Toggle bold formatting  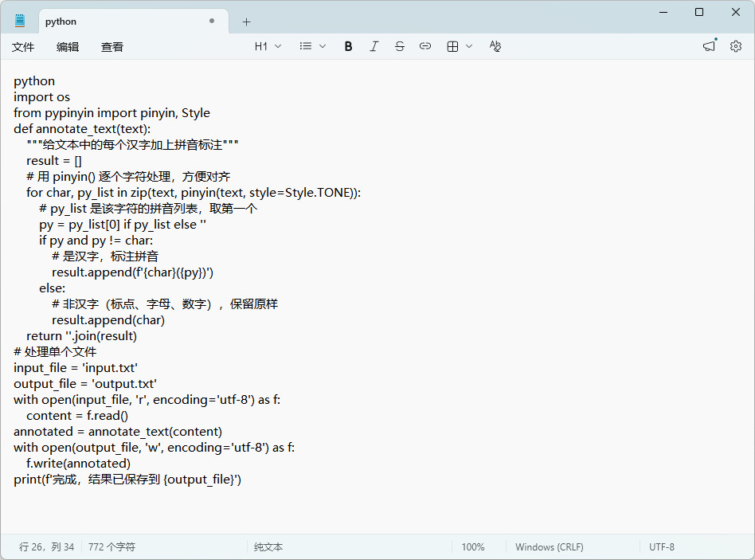click(348, 46)
